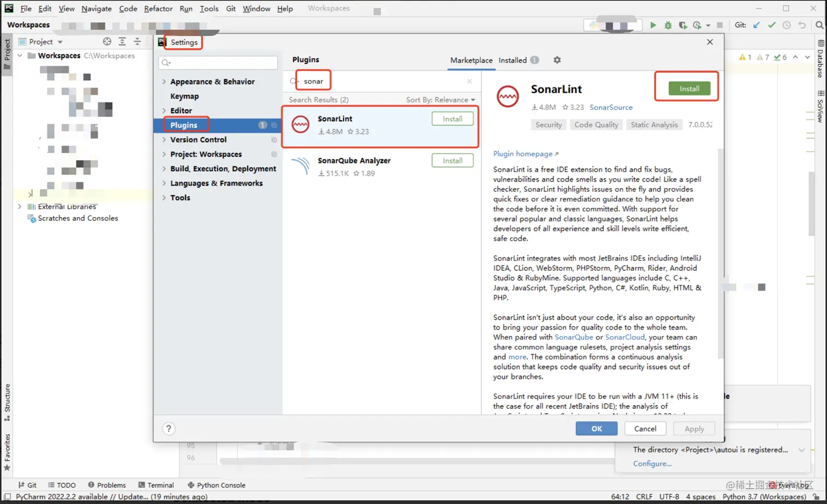827x504 pixels.
Task: Click SonarQube Analyzer plugin icon
Action: (300, 166)
